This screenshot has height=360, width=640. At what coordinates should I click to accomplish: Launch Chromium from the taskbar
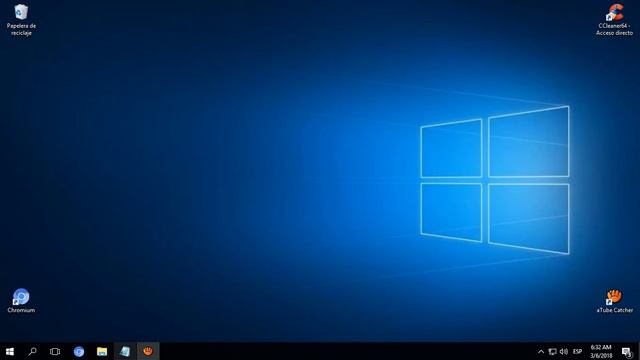point(79,351)
